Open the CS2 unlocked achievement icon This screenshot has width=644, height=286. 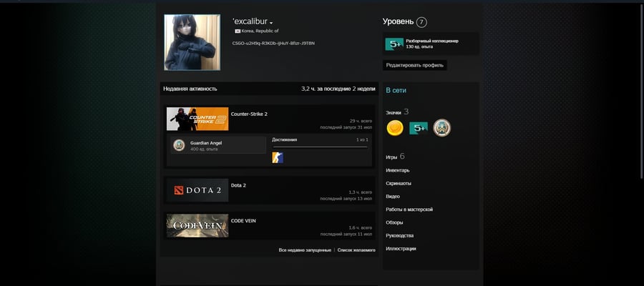click(278, 157)
